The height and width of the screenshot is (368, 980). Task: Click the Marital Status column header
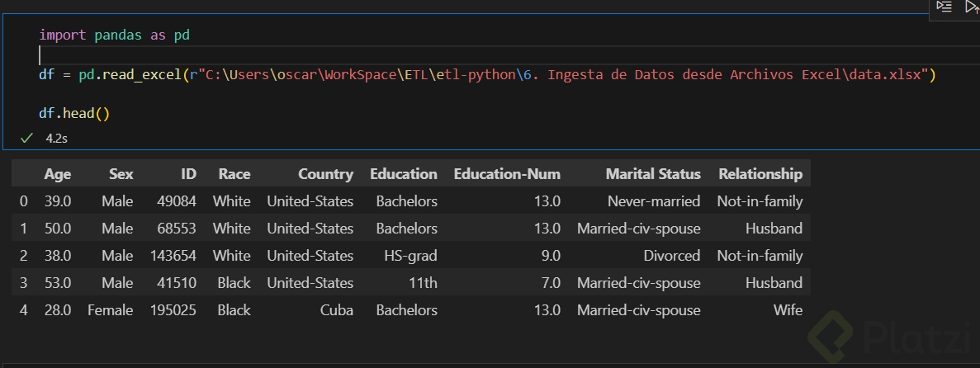[652, 174]
